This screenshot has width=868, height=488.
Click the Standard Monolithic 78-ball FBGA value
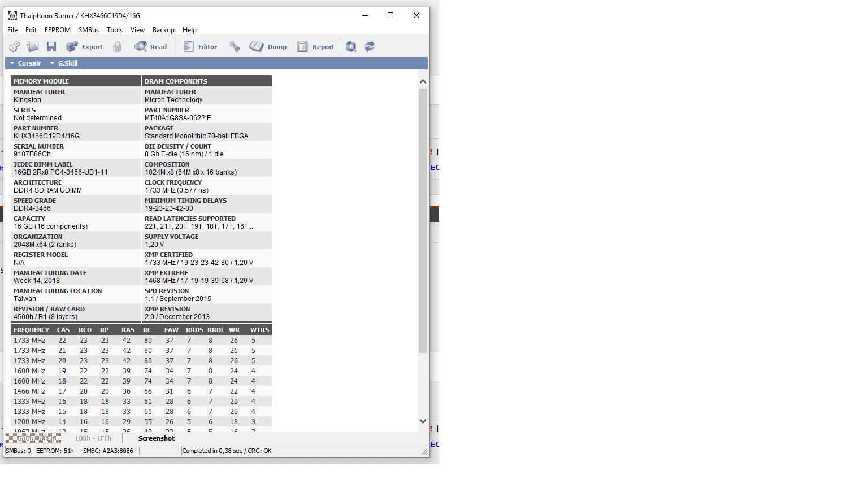[197, 136]
